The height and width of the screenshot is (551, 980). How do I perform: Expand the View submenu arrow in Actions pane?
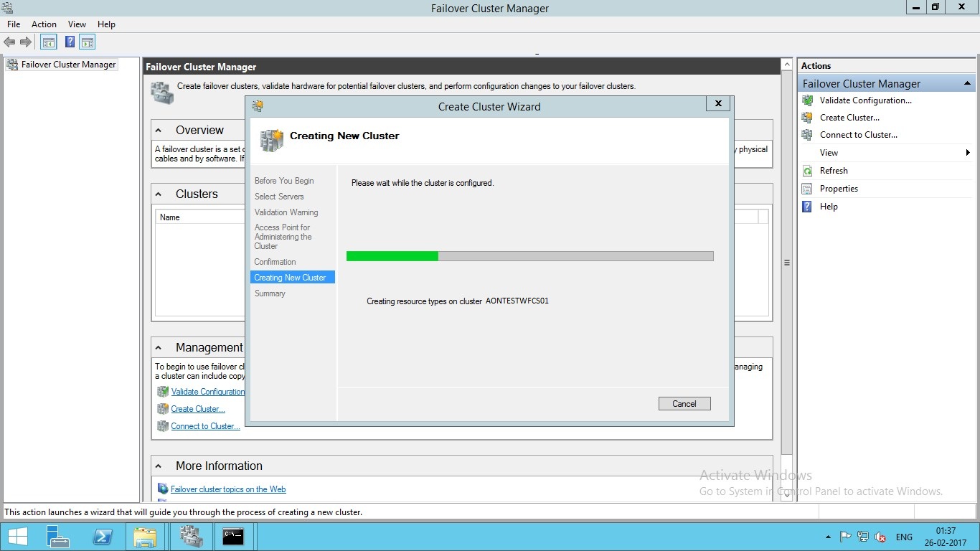tap(968, 153)
